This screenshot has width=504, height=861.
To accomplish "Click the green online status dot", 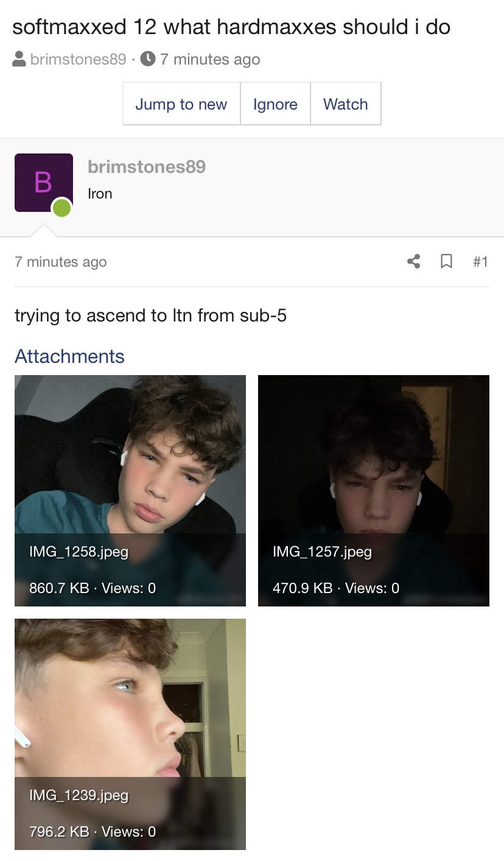I will pyautogui.click(x=62, y=208).
